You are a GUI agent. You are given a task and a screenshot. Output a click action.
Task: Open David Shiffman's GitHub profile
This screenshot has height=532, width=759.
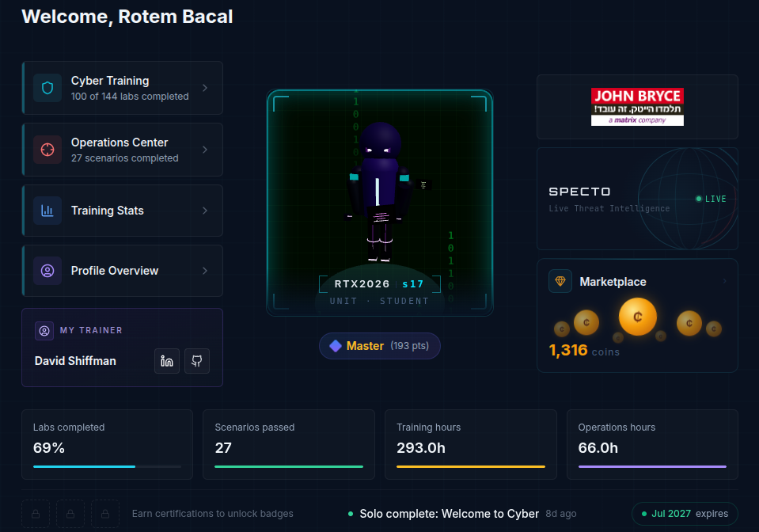[x=197, y=361]
